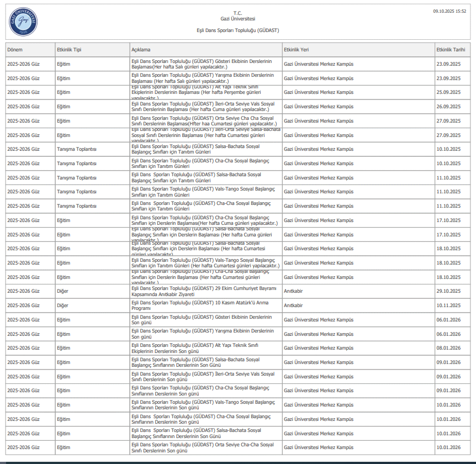Viewport: 476px width, 464px height.
Task: Click Anıtkabir location in 29.10.2025 row
Action: point(293,291)
